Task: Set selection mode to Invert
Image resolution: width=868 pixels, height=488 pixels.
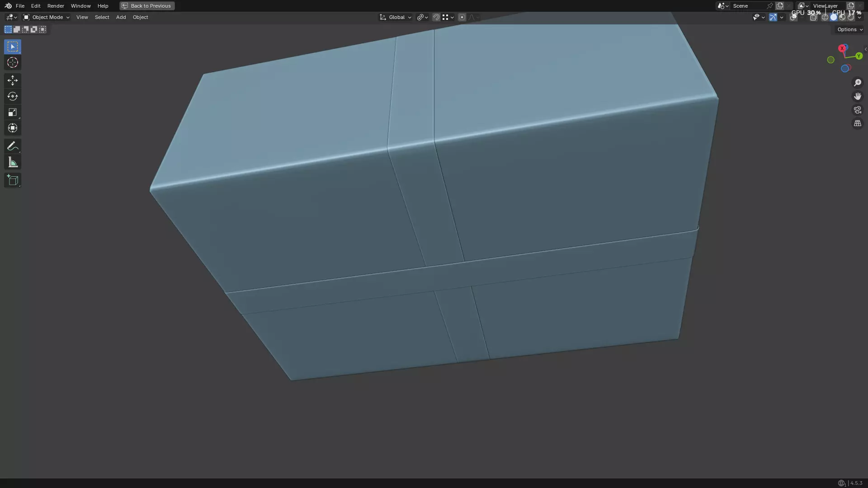Action: coord(34,29)
